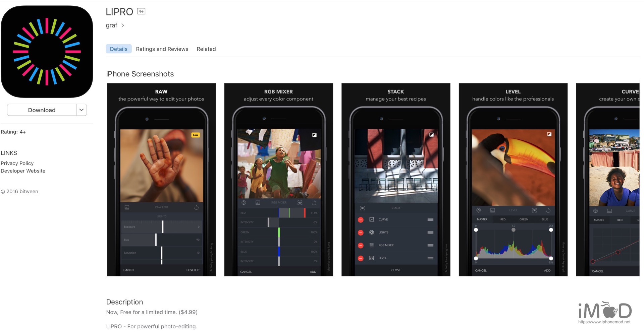The height and width of the screenshot is (333, 644).
Task: Switch to the Ratings and Reviews tab
Action: 162,49
